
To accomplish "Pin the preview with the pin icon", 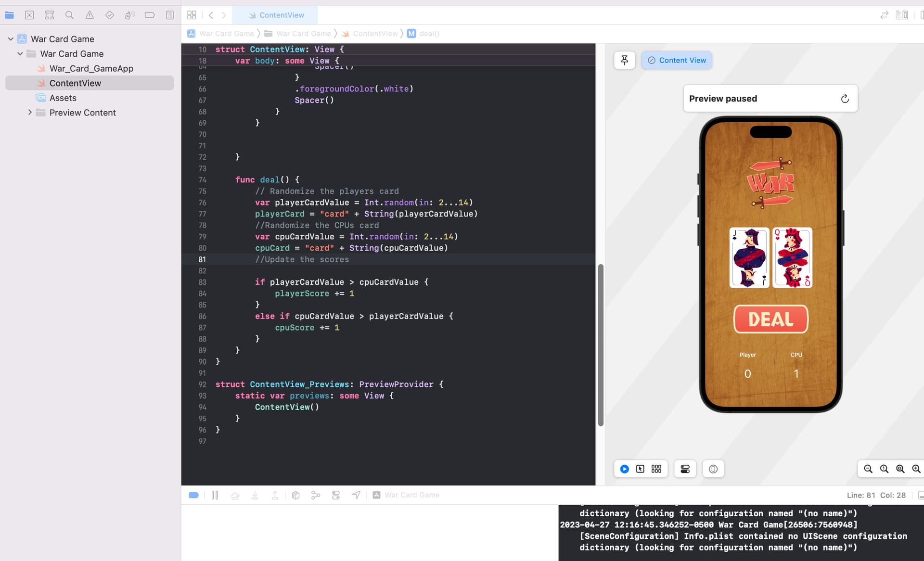I will 625,60.
